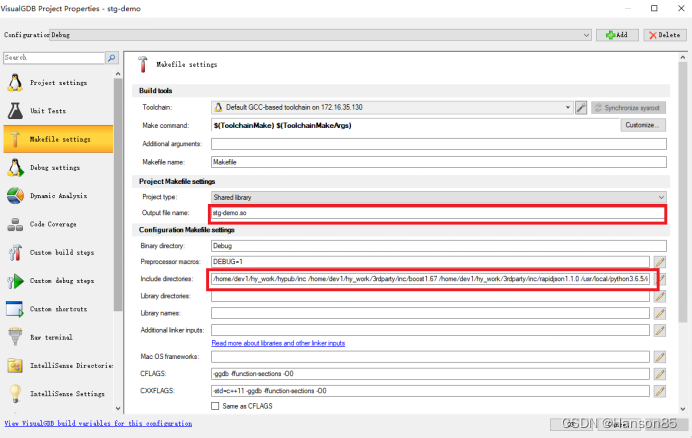Open the Configuration Debug dropdown

tap(320, 35)
